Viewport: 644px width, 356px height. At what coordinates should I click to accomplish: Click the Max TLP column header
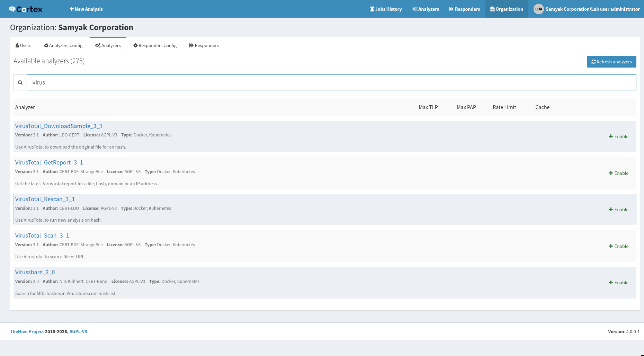pos(428,107)
